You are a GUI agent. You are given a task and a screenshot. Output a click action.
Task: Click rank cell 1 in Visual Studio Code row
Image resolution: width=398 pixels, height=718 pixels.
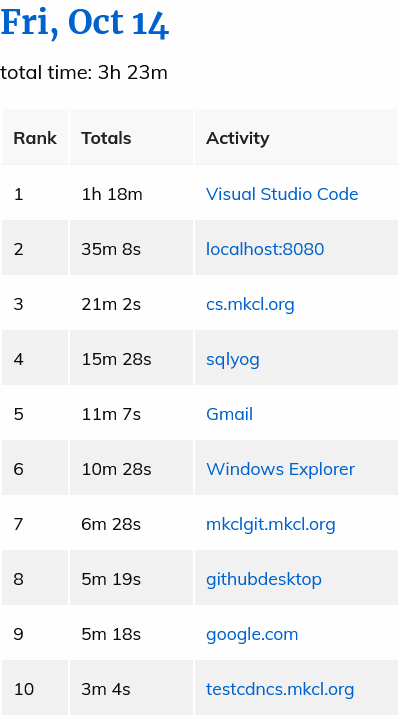(x=35, y=193)
